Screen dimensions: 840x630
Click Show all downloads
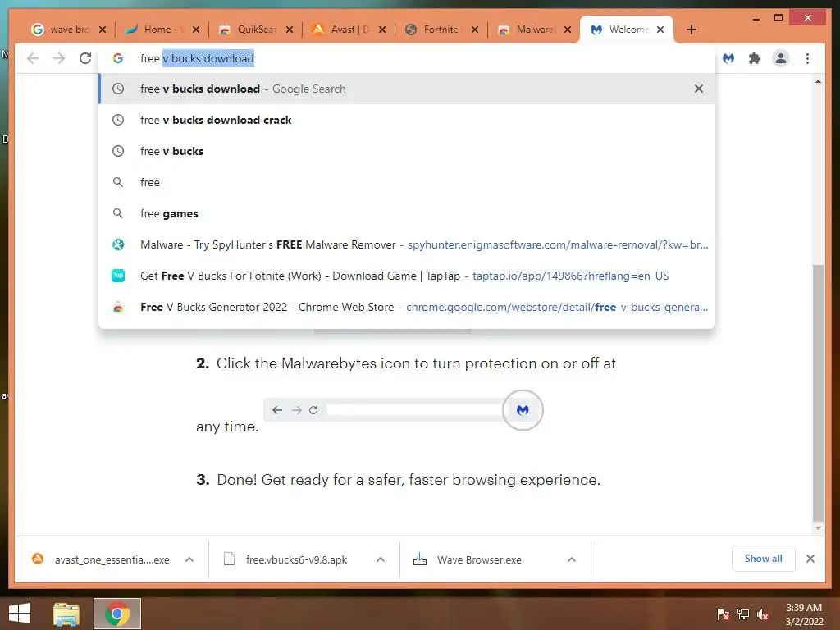[764, 559]
